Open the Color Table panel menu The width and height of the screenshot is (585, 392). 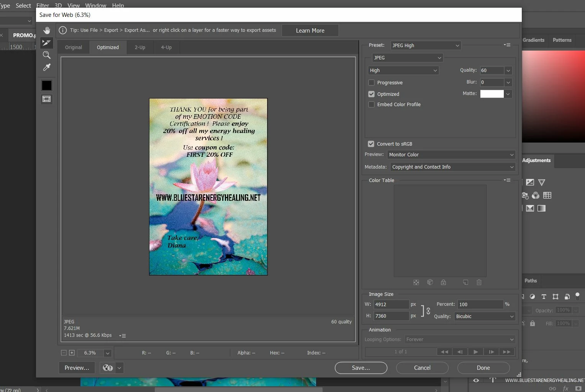[507, 180]
